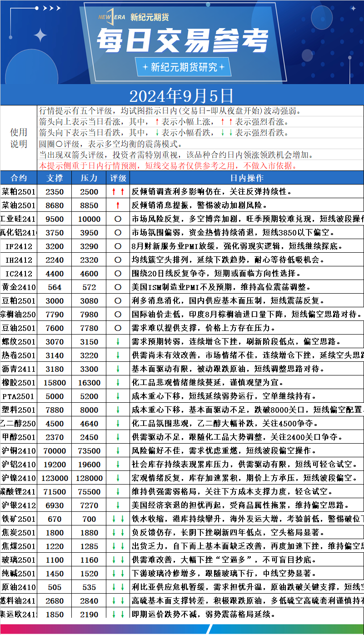Click the 新纪元期货研究 label in banner
364x635 pixels.
tap(184, 67)
